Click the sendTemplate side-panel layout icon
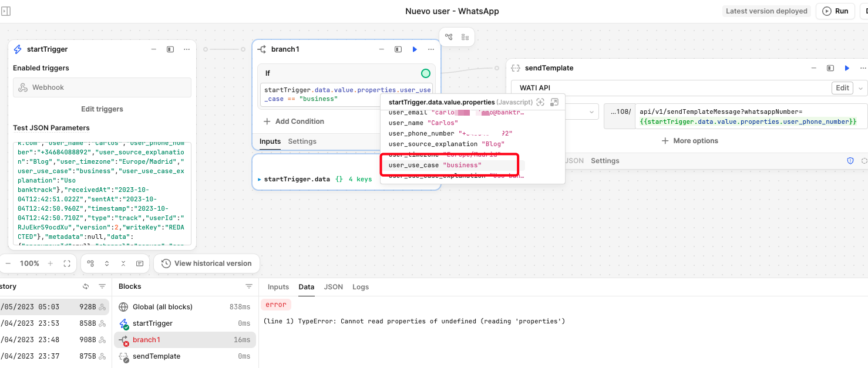The width and height of the screenshot is (868, 368). pos(830,68)
